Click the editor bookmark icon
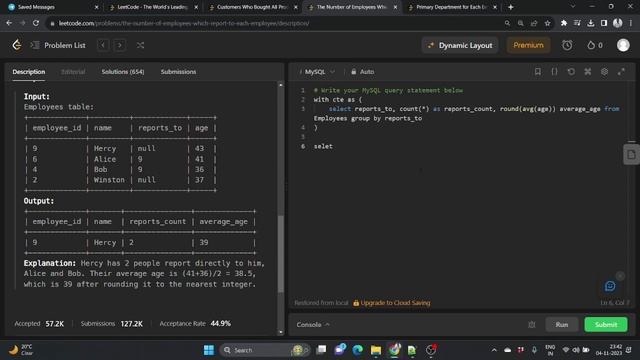 pos(538,72)
